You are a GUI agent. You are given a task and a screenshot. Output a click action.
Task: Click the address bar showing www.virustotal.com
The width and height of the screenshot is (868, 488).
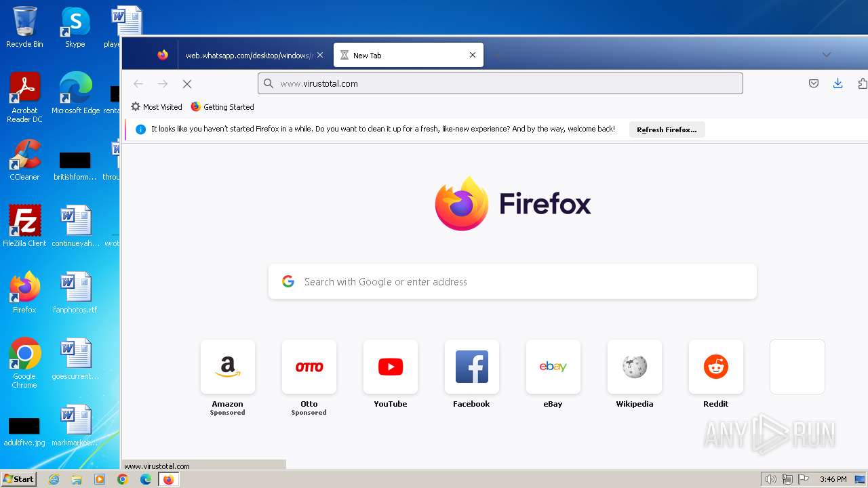[500, 83]
